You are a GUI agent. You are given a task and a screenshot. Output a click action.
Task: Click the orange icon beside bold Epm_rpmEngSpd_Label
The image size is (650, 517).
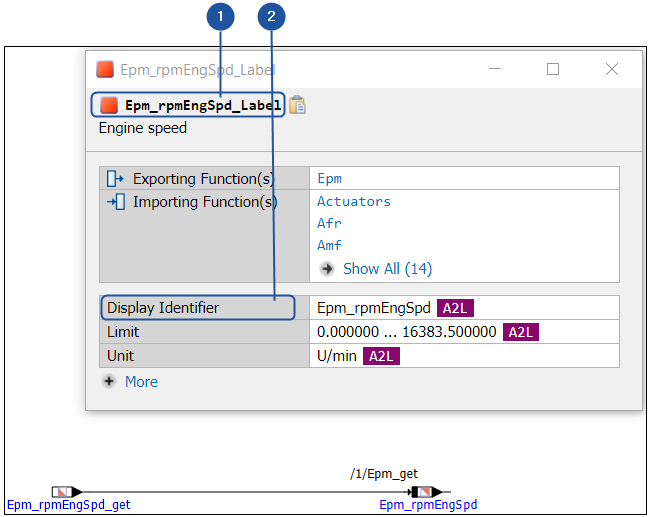[109, 105]
